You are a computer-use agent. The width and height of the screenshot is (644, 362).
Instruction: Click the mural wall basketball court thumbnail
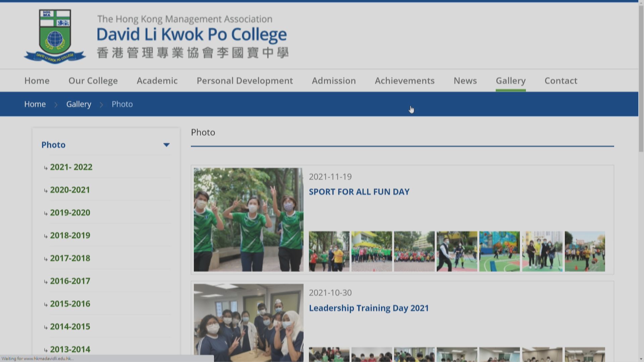click(x=499, y=251)
